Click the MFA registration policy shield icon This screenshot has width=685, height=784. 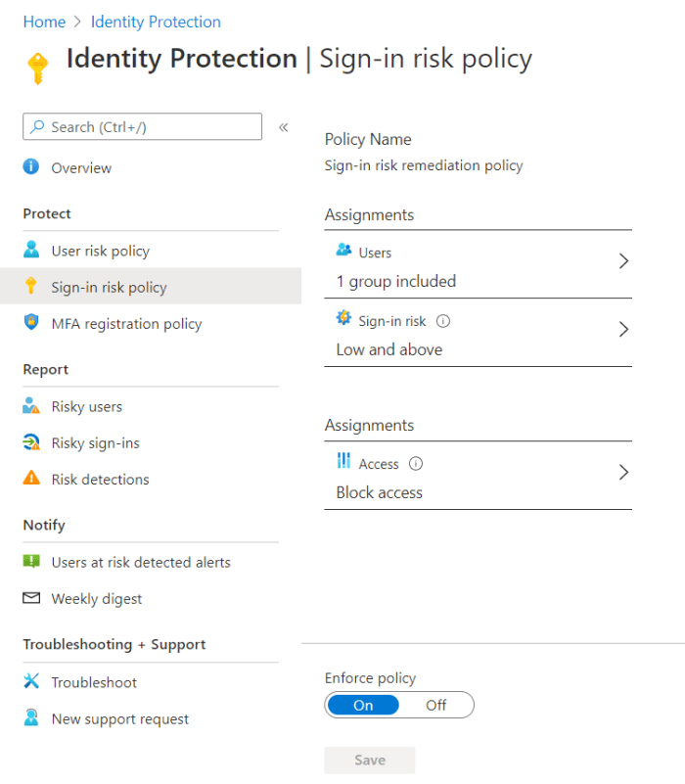tap(31, 323)
